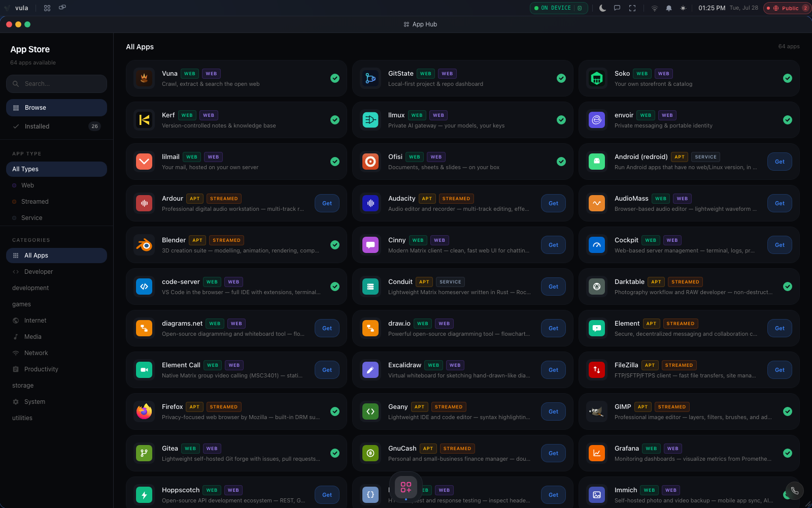The width and height of the screenshot is (812, 508).
Task: Select the Streamed app type filter
Action: tap(56, 202)
